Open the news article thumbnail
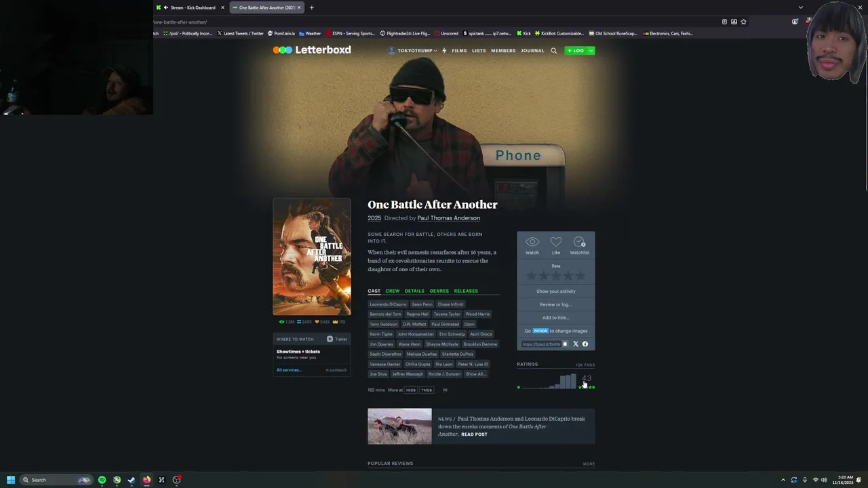The height and width of the screenshot is (488, 868). (x=399, y=426)
